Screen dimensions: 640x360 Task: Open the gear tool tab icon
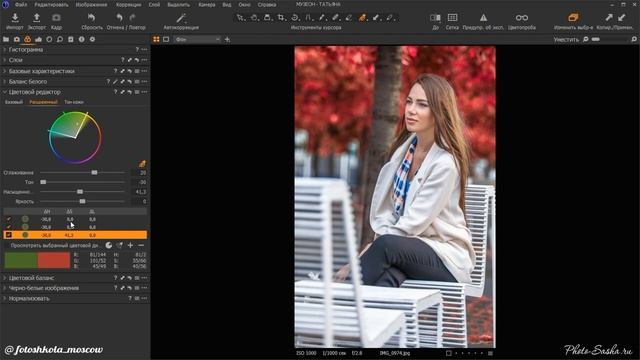point(92,40)
